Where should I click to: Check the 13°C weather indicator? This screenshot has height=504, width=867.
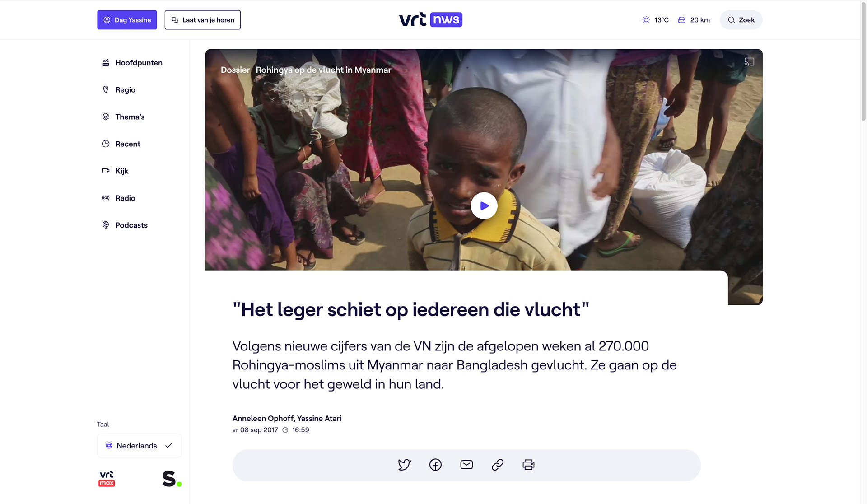656,20
